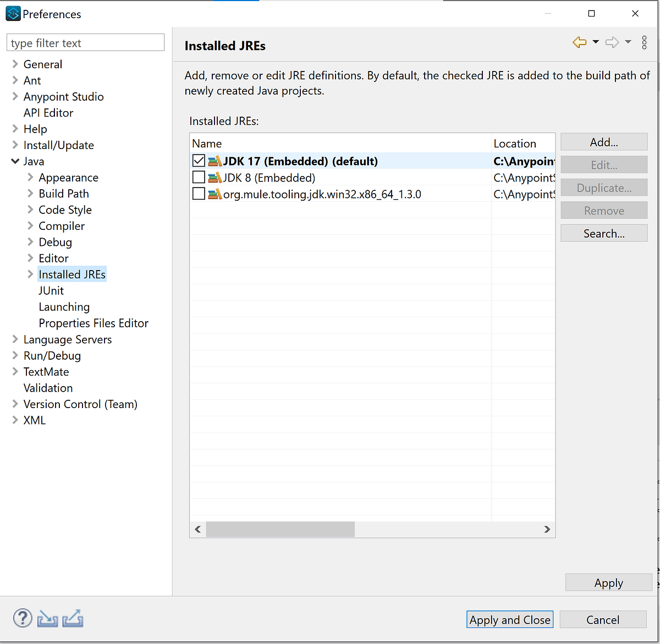Select Code Style under Java
660x644 pixels.
click(65, 210)
